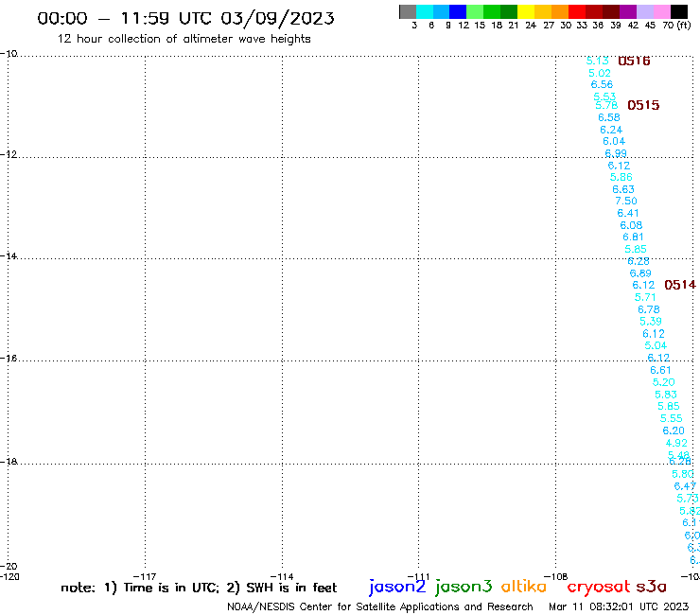Select the 6.41 wave height reading

click(x=628, y=214)
